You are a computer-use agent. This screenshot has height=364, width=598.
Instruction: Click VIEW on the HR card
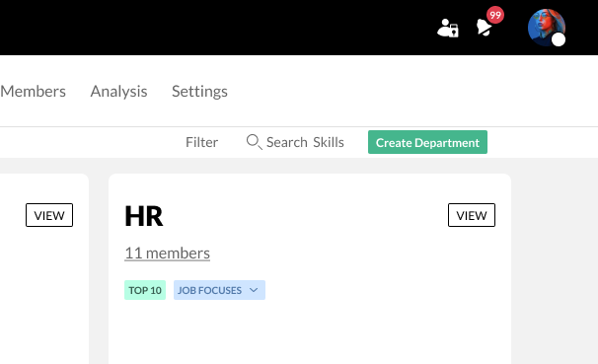pos(472,215)
